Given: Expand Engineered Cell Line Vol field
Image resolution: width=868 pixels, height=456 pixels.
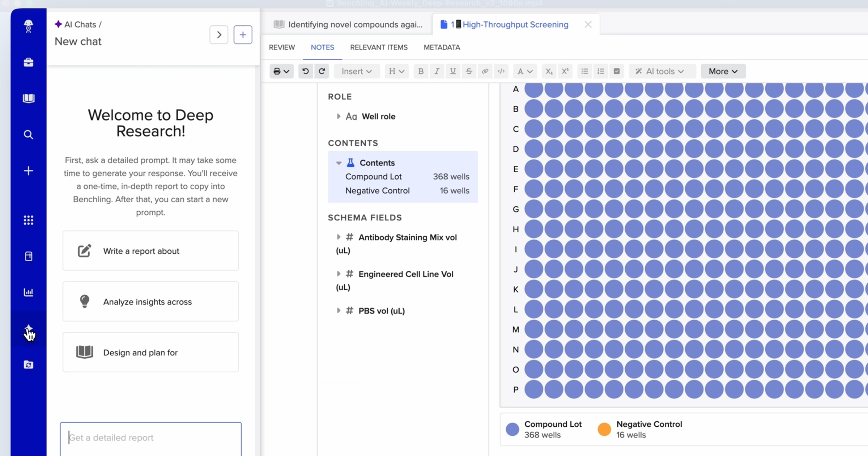Looking at the screenshot, I should point(338,274).
